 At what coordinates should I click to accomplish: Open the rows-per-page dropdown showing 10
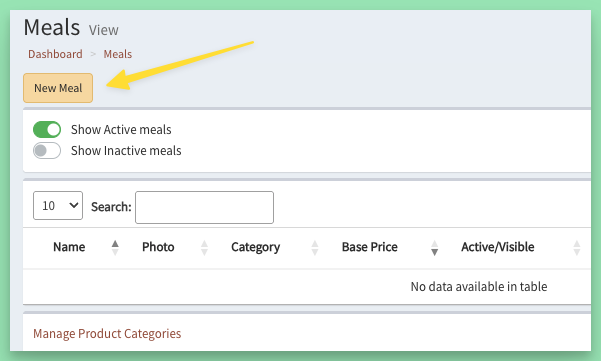pyautogui.click(x=58, y=206)
